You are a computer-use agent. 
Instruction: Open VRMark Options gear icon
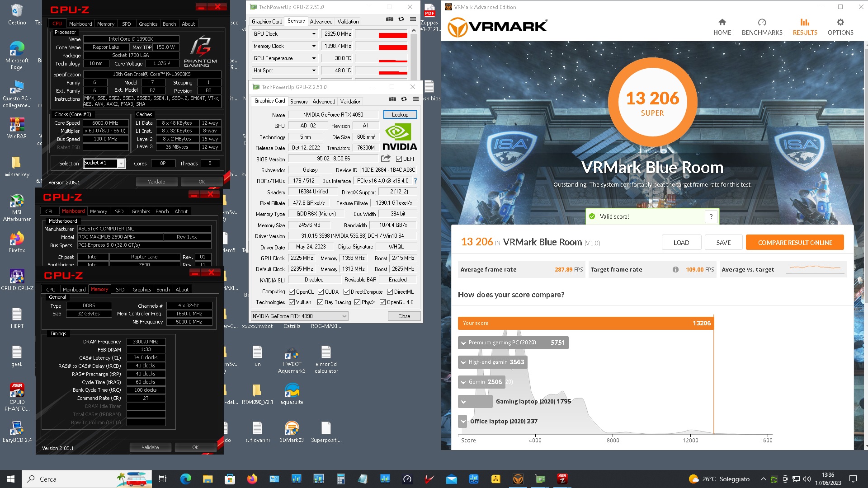pyautogui.click(x=840, y=22)
